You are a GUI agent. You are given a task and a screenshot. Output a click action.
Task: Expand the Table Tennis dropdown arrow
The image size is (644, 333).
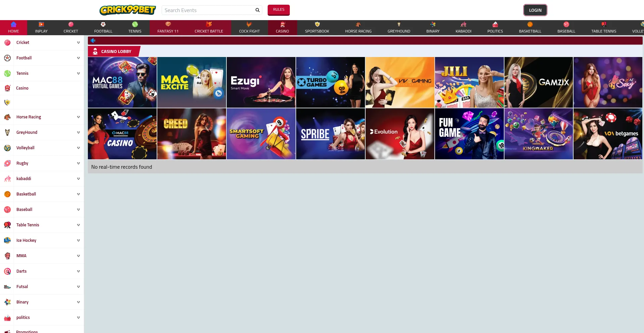pos(78,225)
